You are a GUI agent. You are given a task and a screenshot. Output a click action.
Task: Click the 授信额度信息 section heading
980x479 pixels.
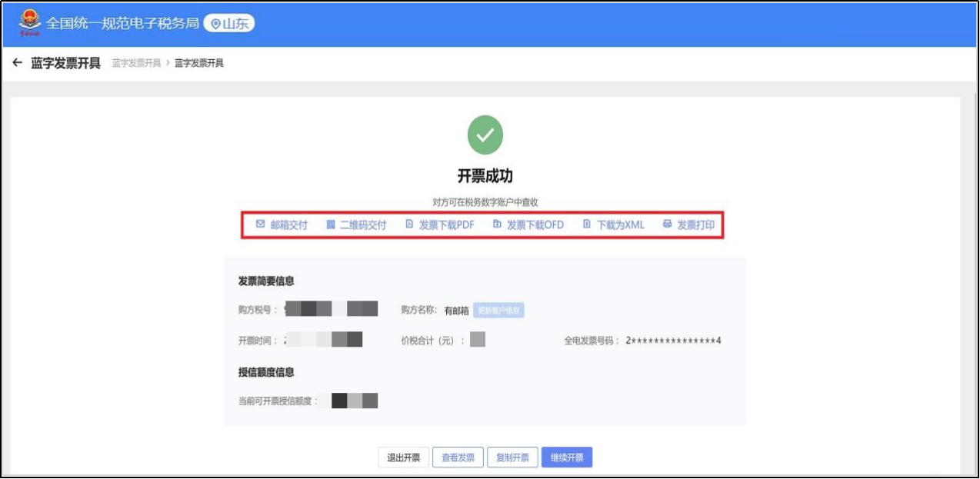click(x=266, y=372)
